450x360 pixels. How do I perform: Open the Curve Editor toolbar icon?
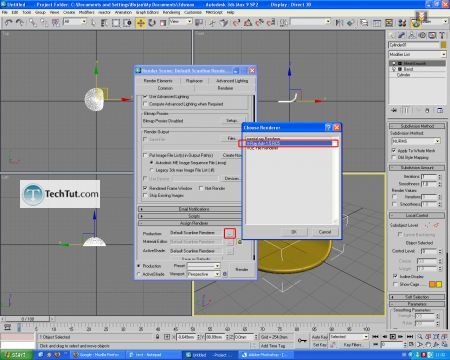point(377,23)
